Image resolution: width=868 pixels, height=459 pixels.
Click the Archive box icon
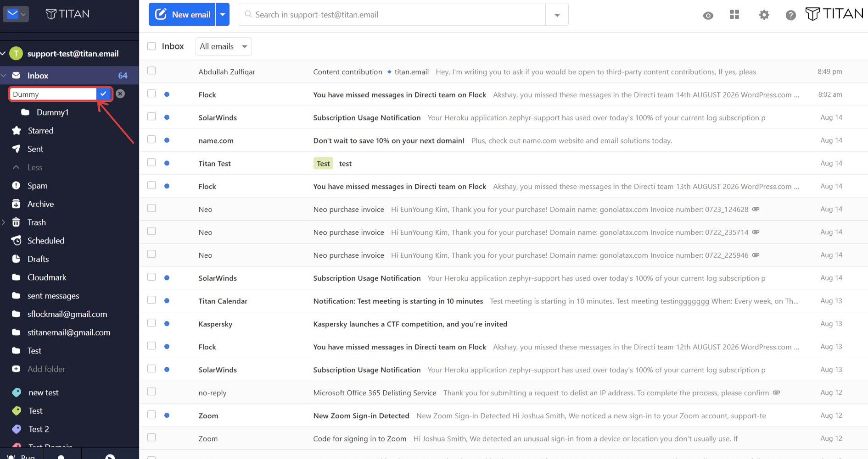click(16, 204)
